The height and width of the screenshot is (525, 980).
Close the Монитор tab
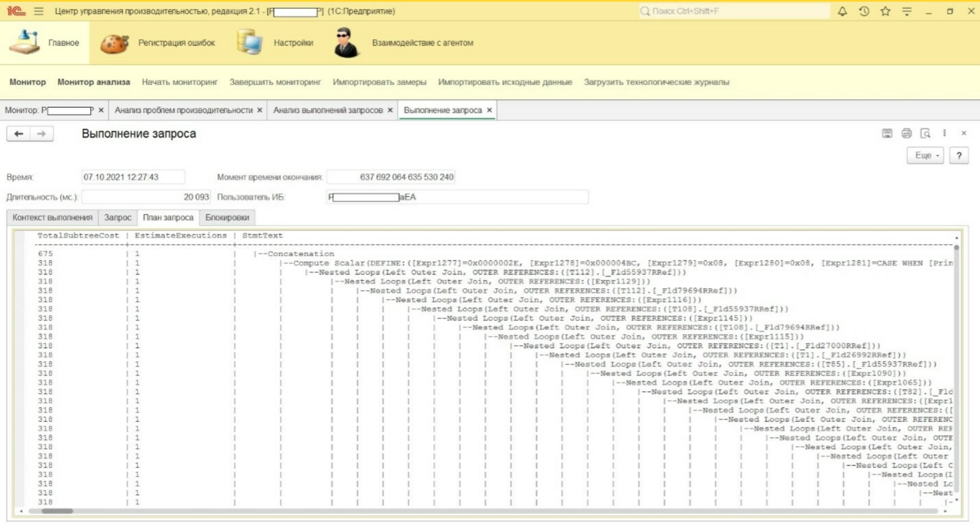(101, 110)
